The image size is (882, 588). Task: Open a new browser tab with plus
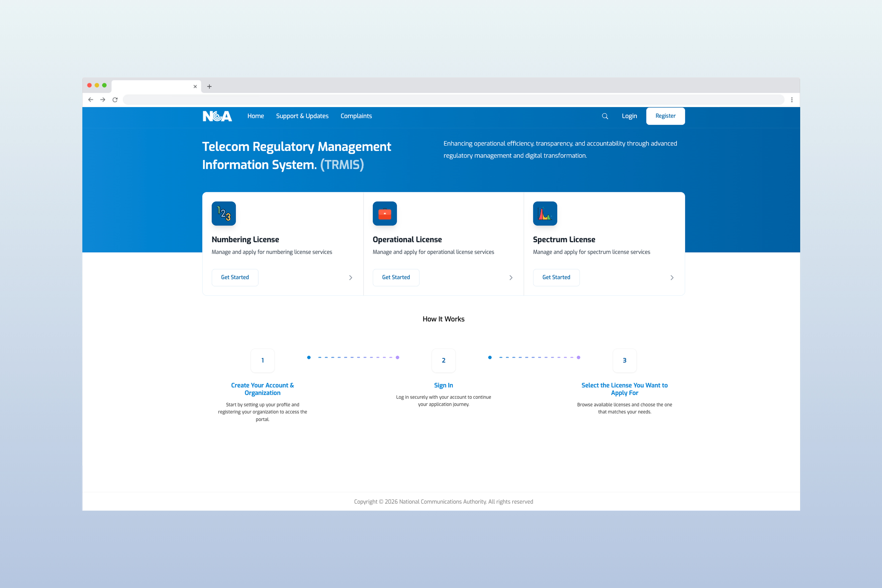click(209, 87)
